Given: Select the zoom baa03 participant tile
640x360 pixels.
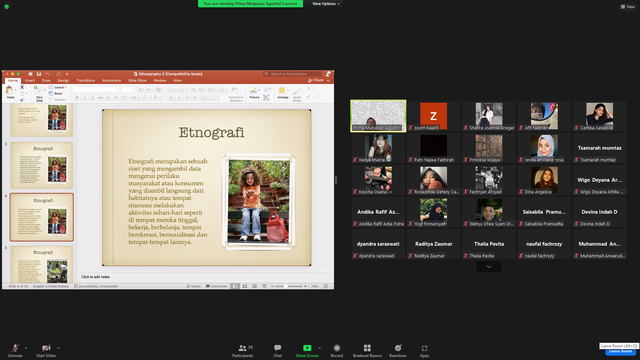Looking at the screenshot, I should (x=433, y=116).
